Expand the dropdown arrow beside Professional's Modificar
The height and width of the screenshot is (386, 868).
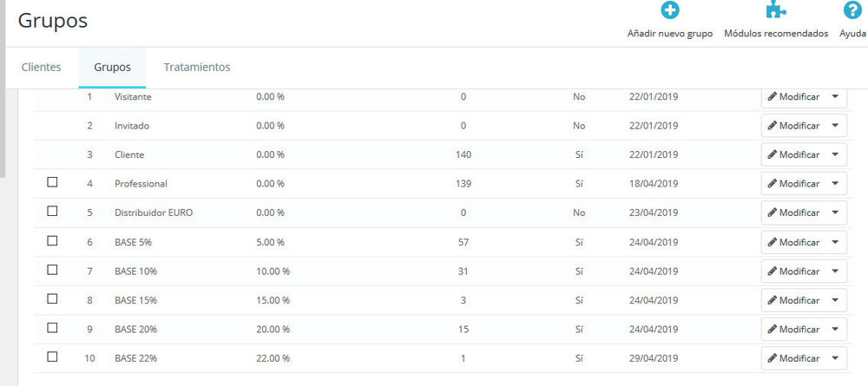(835, 184)
